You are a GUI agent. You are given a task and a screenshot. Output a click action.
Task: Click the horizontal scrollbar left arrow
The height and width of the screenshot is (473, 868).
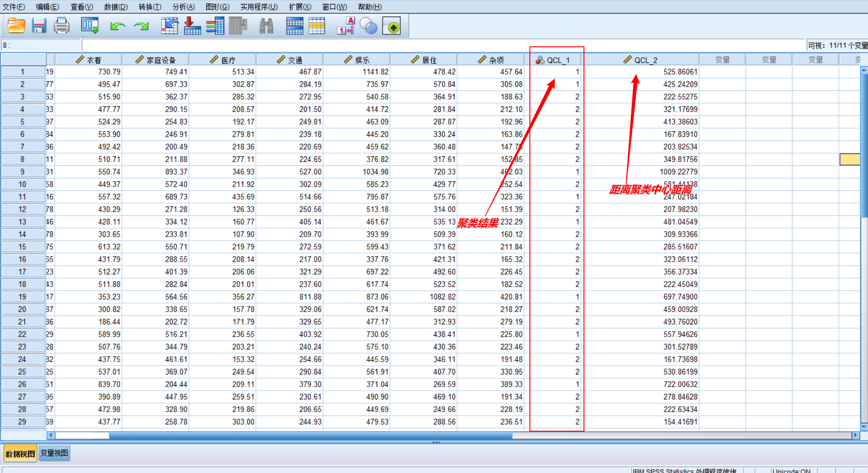(x=50, y=435)
